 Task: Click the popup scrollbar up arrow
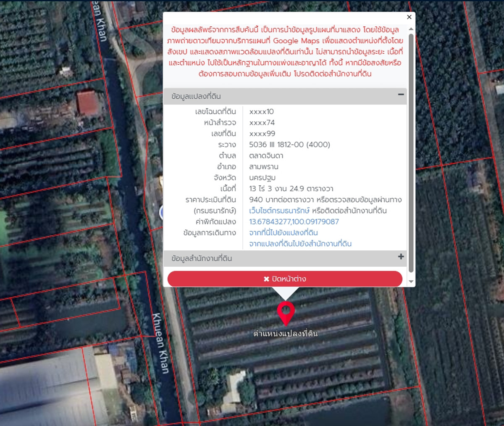tap(411, 29)
